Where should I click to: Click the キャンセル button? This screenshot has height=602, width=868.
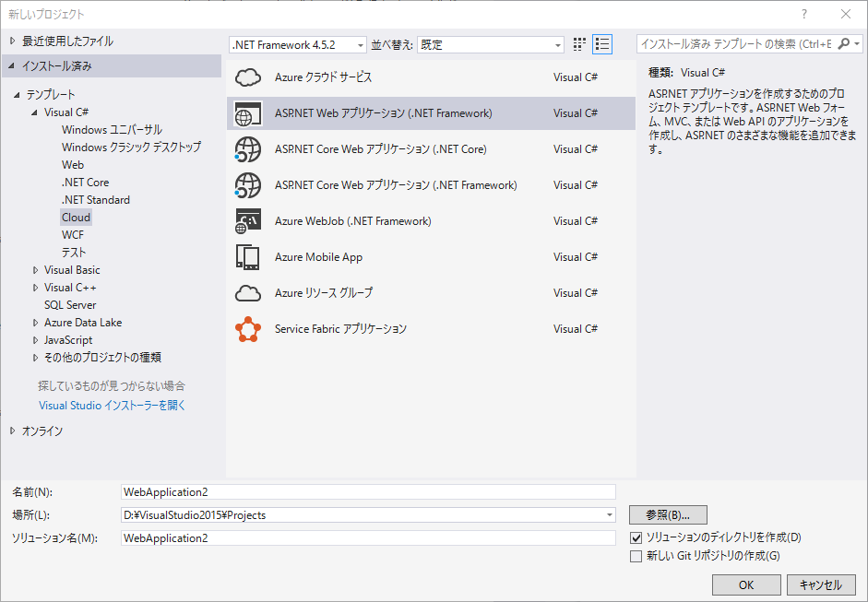click(x=821, y=584)
